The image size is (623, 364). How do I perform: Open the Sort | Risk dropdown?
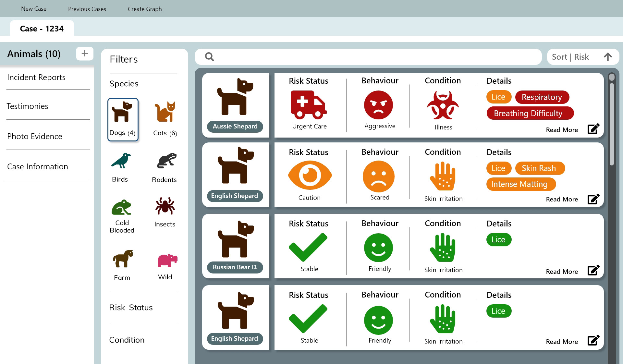pyautogui.click(x=583, y=57)
